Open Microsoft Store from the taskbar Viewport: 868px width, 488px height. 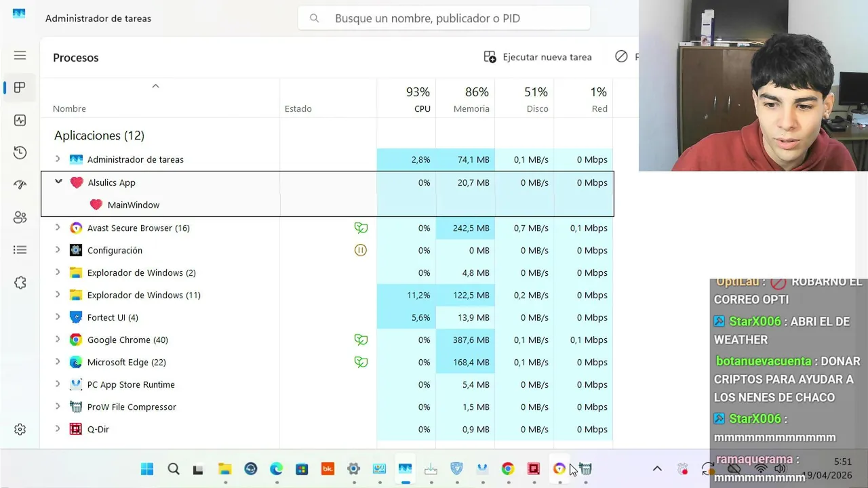(302, 468)
